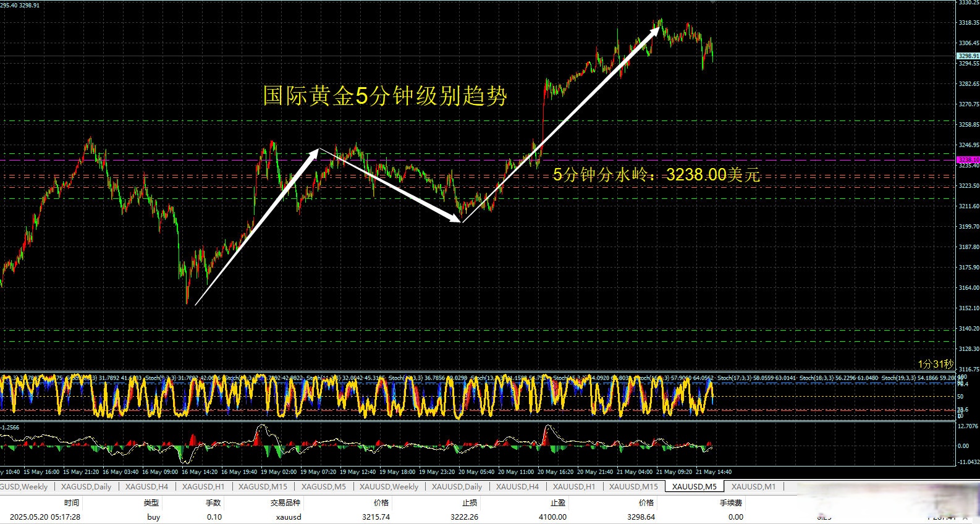Open the XAUUSD,M15 chart tab
The width and height of the screenshot is (980, 524).
[x=633, y=487]
